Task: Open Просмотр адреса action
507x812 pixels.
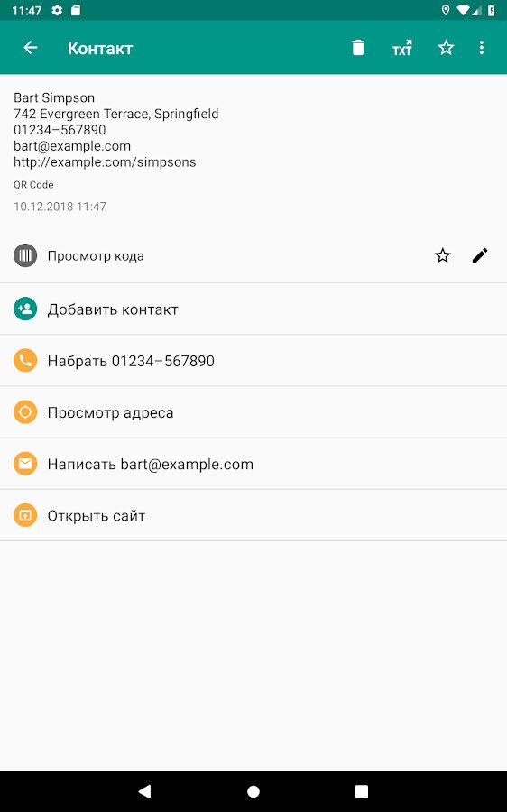Action: (253, 412)
